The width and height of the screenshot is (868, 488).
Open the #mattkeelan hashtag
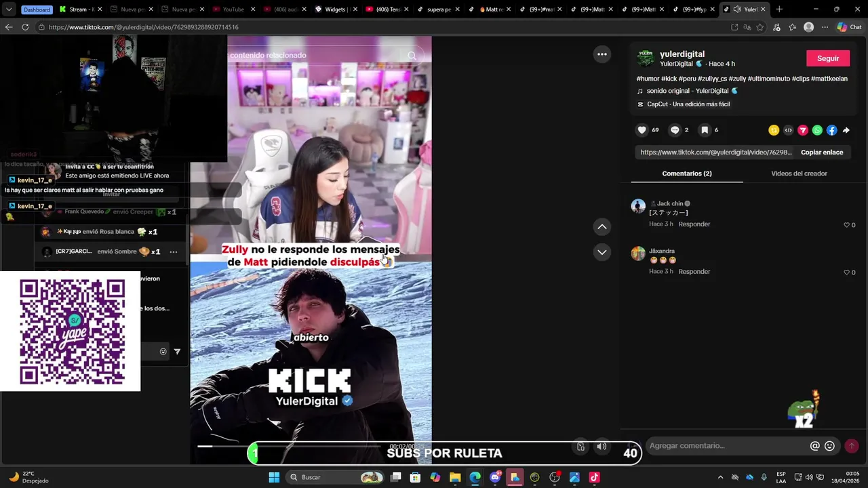830,79
